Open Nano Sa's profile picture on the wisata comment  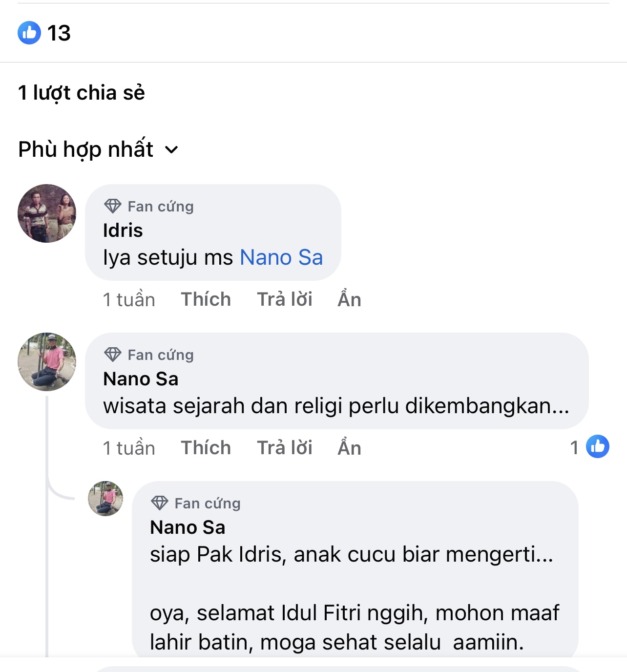click(47, 362)
